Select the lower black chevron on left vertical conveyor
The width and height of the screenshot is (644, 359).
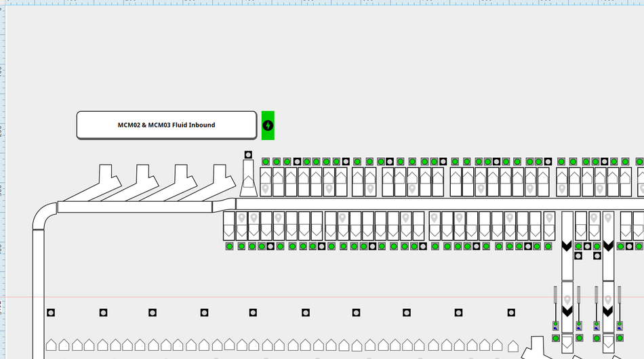tap(567, 311)
